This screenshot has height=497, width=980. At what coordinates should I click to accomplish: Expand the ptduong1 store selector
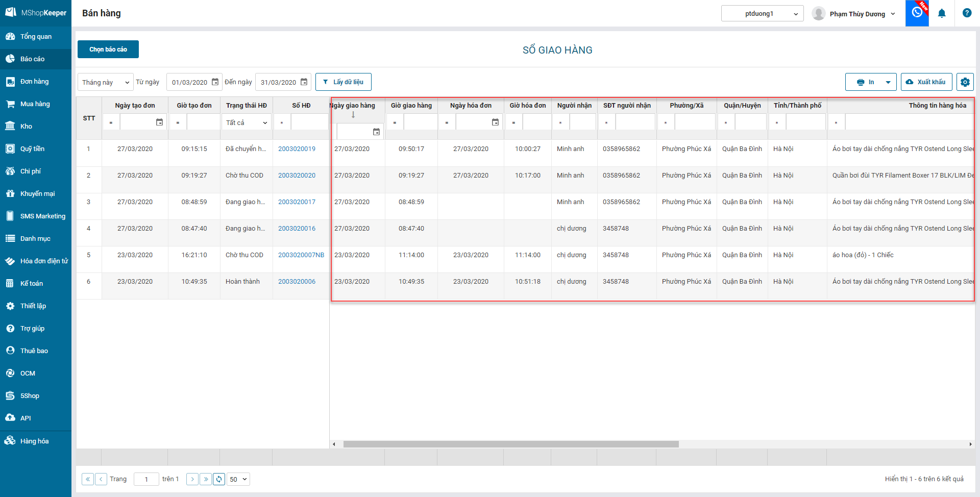click(x=762, y=14)
